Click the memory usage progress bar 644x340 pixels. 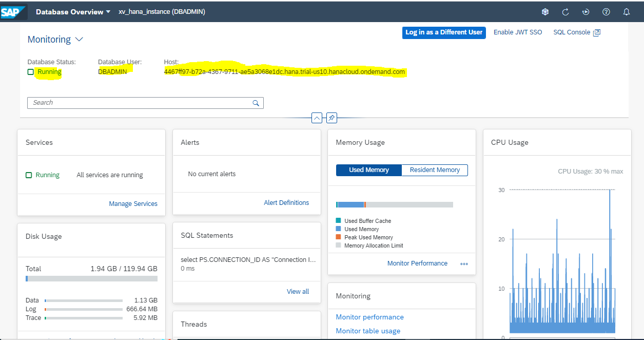pos(395,204)
